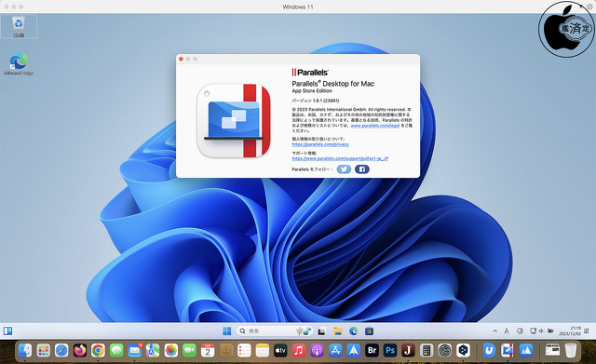Launch Firefox from the Dock
This screenshot has height=364, width=596.
click(80, 350)
